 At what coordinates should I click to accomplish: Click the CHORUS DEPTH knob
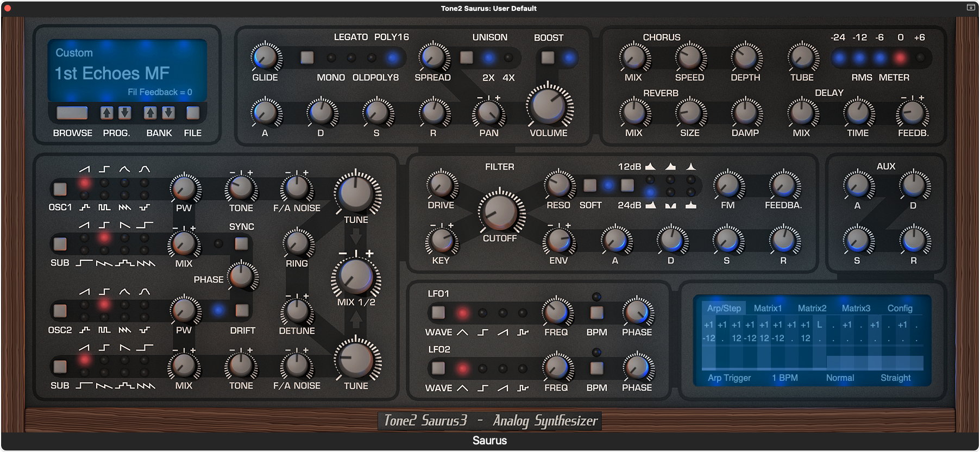click(746, 57)
